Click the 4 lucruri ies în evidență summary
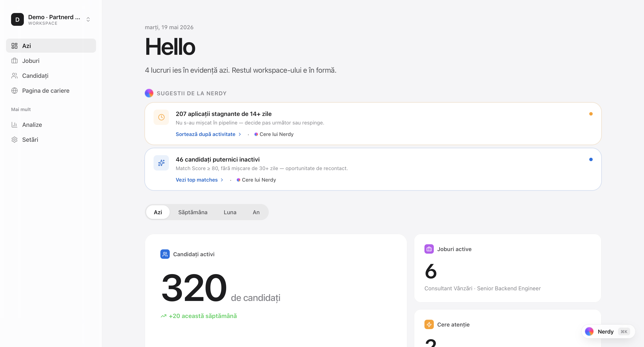The width and height of the screenshot is (644, 347). tap(241, 70)
